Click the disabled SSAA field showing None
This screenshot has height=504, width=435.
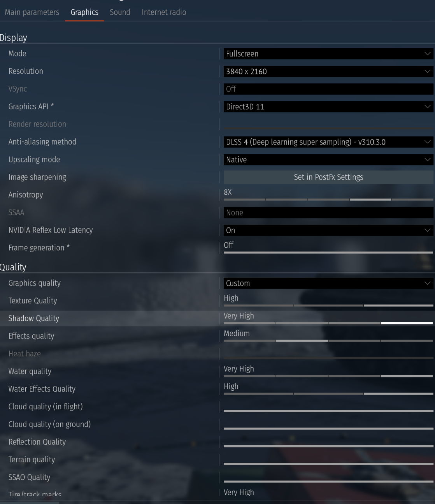tap(328, 213)
